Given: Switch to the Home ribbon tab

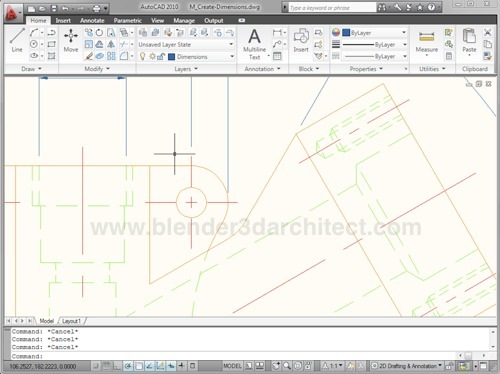Looking at the screenshot, I should (38, 20).
